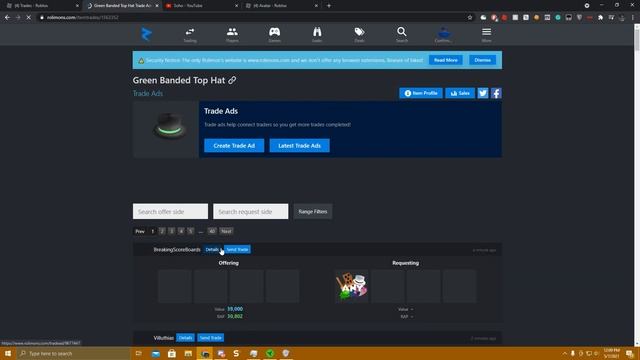Click the browser address bar
Screen dimensions: 640x360
pos(253,18)
